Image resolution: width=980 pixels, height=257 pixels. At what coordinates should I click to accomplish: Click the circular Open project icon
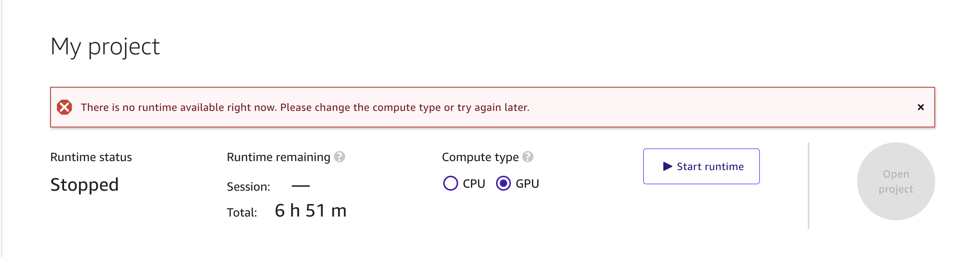pyautogui.click(x=895, y=182)
